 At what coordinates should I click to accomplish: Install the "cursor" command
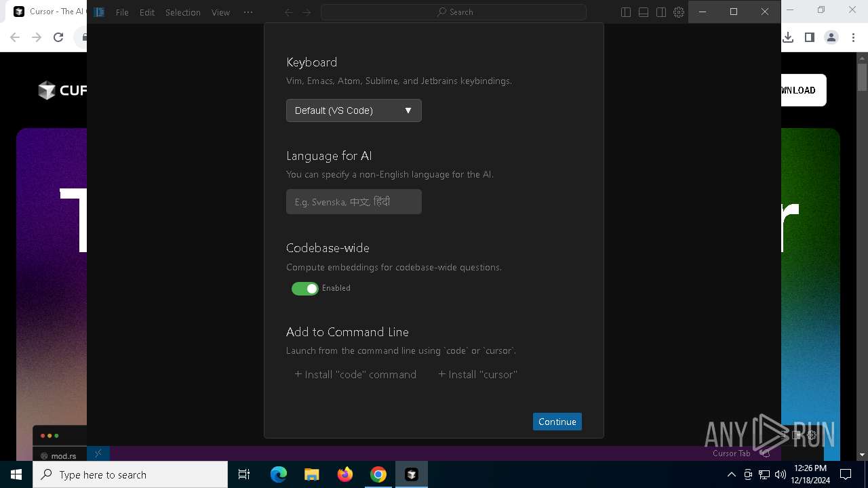[477, 374]
